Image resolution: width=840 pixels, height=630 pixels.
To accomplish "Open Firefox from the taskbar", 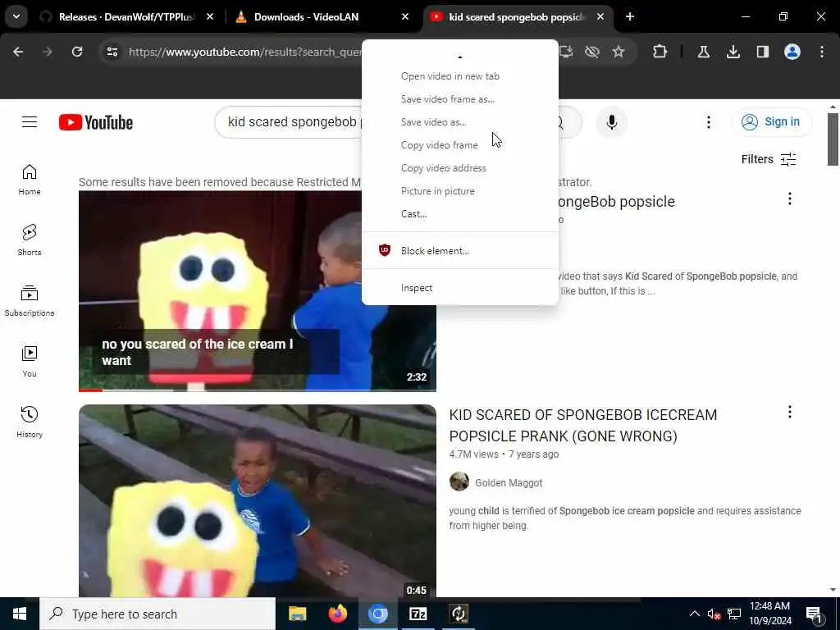I will pos(337,614).
